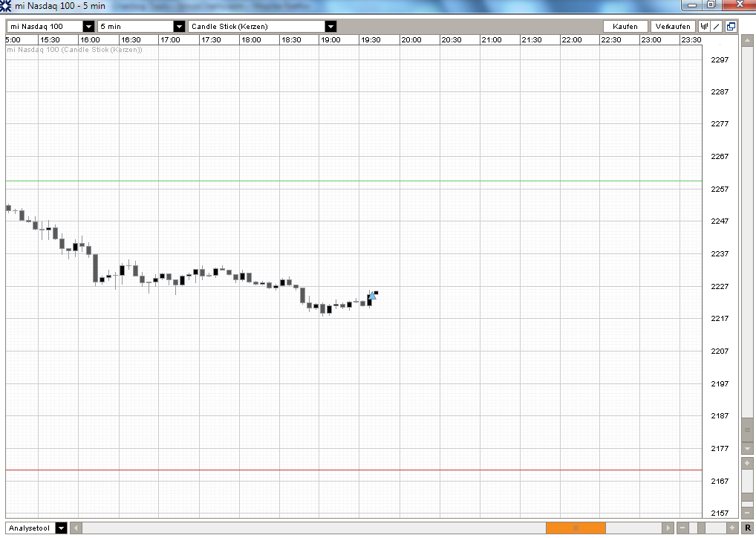Click the R reset button
This screenshot has height=538, width=756.
coord(748,528)
